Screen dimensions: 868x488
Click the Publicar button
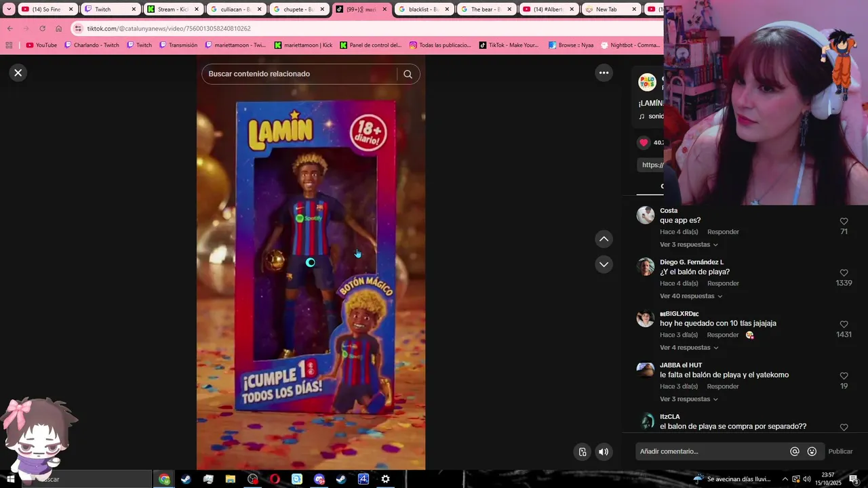(x=840, y=451)
